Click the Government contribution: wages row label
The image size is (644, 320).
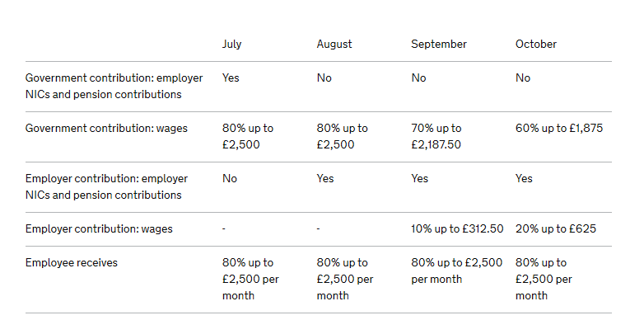pos(106,129)
